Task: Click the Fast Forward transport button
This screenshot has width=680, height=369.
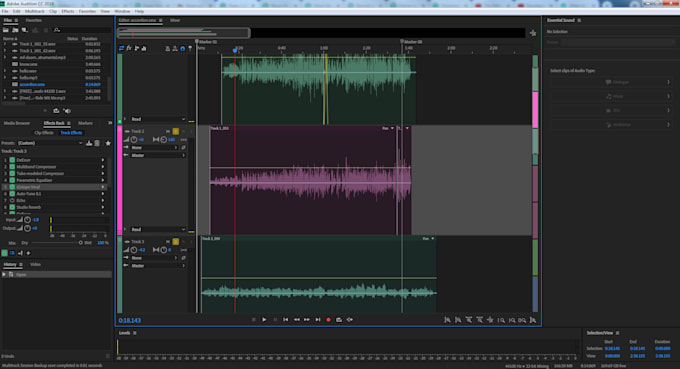Action: [307, 320]
